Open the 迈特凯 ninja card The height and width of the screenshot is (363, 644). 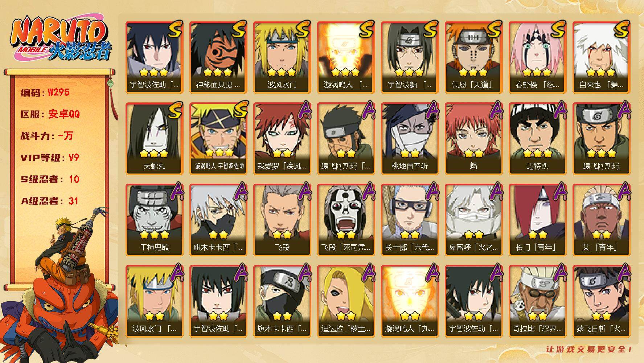[x=537, y=138]
